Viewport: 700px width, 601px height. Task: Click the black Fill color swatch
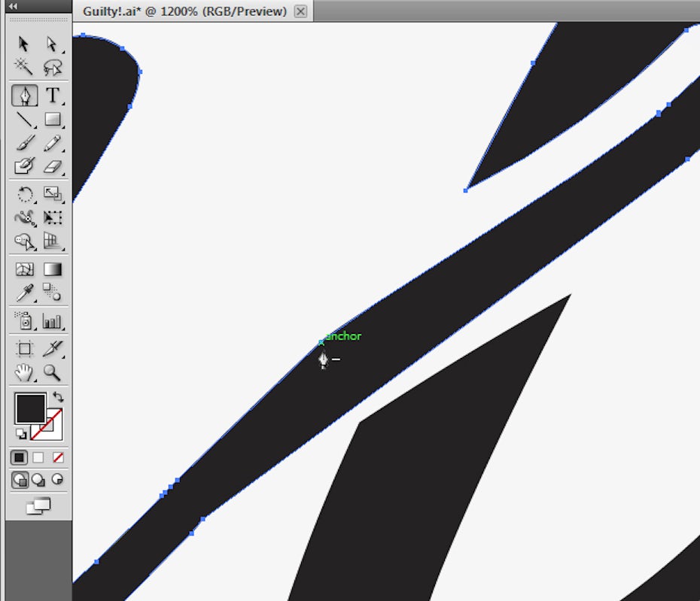click(30, 408)
